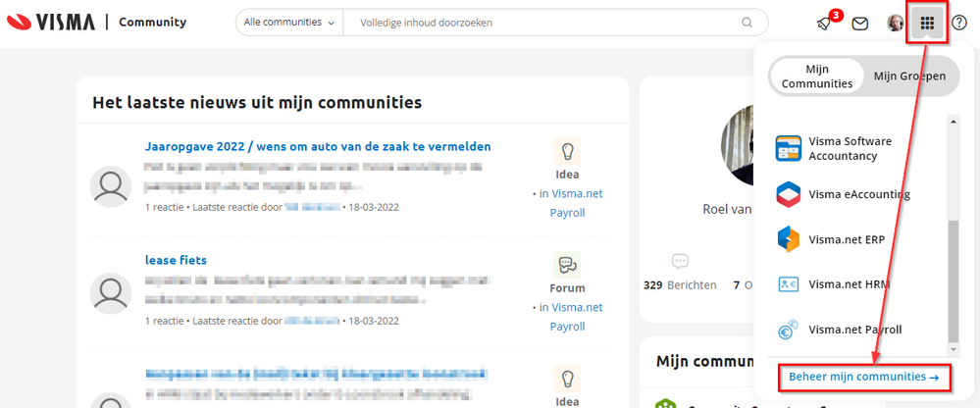This screenshot has height=408, width=980.
Task: Open Beheer mijn communities link
Action: [x=863, y=377]
